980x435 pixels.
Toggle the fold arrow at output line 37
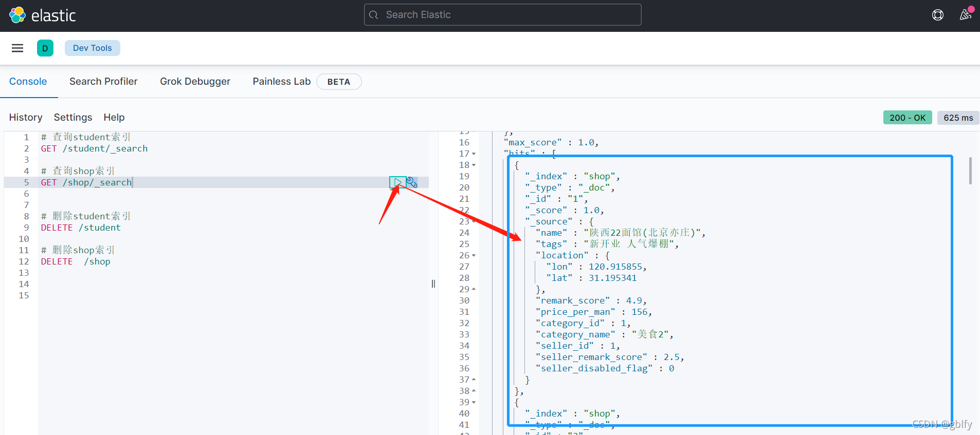point(474,380)
